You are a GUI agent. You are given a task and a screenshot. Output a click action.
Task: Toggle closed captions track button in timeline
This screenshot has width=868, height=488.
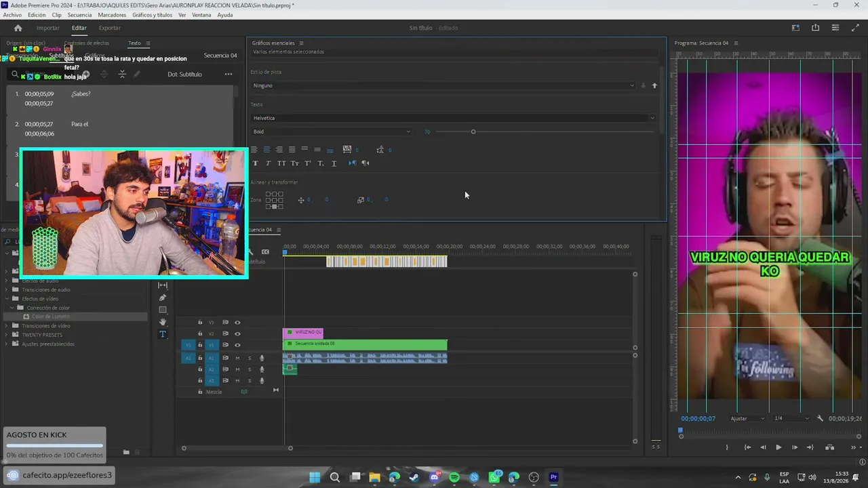[x=265, y=251]
